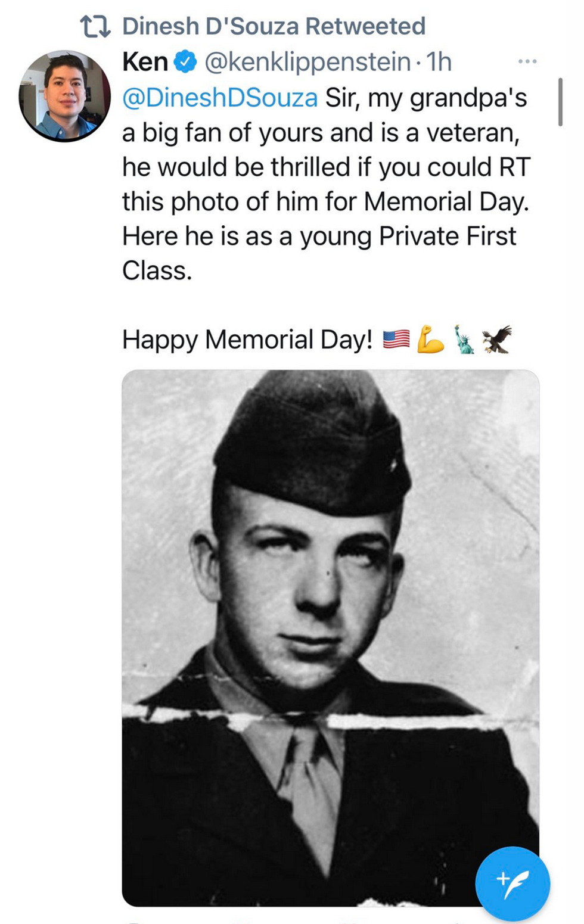Open the "Dinesh D'Souza Retweeted" label
This screenshot has width=584, height=924.
(x=274, y=26)
